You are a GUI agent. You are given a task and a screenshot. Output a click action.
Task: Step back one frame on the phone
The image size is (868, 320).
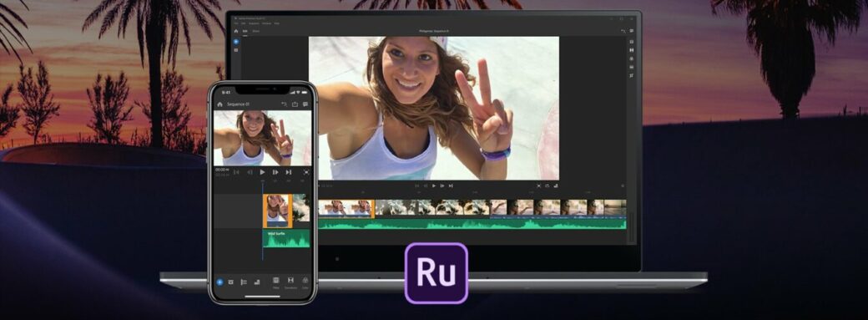click(x=250, y=172)
